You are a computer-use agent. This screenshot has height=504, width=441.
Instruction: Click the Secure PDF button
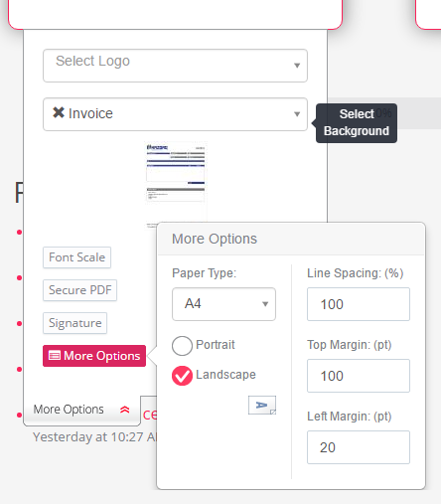point(79,290)
